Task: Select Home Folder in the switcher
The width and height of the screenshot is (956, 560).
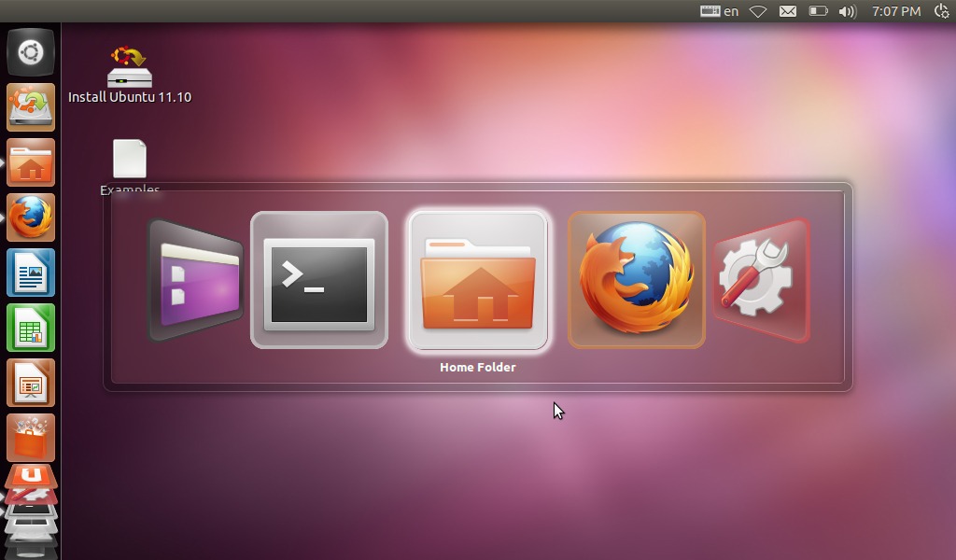Action: [478, 280]
